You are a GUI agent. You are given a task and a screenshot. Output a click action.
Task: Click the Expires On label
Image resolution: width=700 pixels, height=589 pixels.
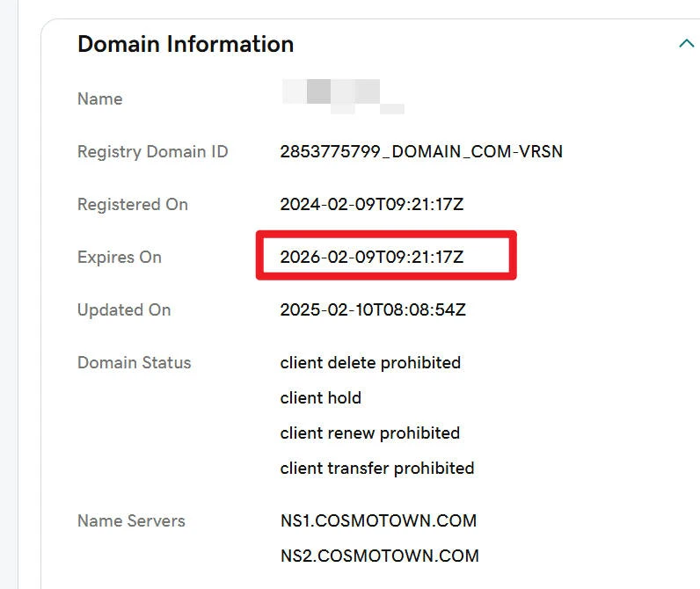click(x=120, y=258)
